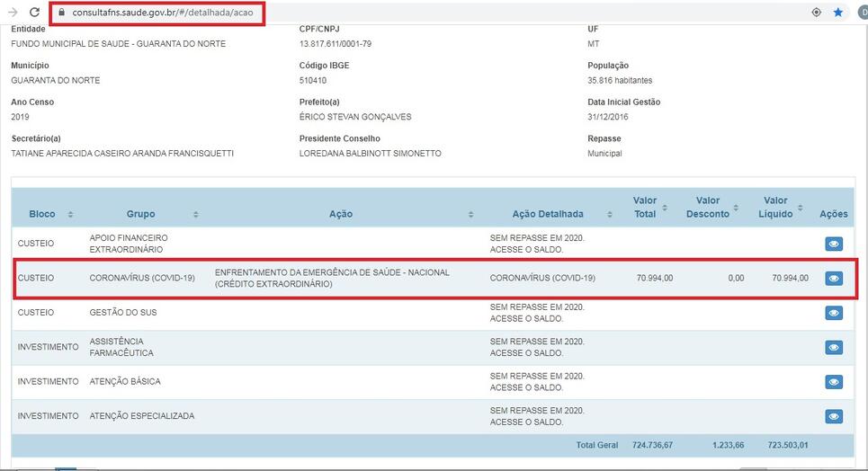Click the ATENÇÃO BÁSICA group cell

point(125,381)
